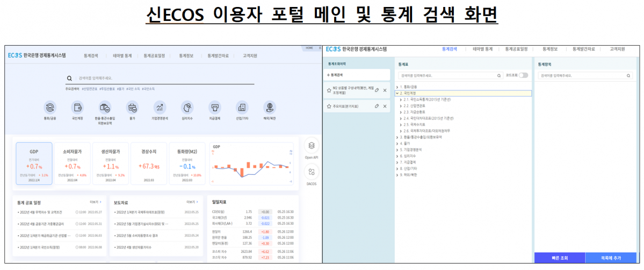Image resolution: width=644 pixels, height=270 pixels.
Task: Open the 기업경영분석 chart icon
Action: click(x=160, y=108)
